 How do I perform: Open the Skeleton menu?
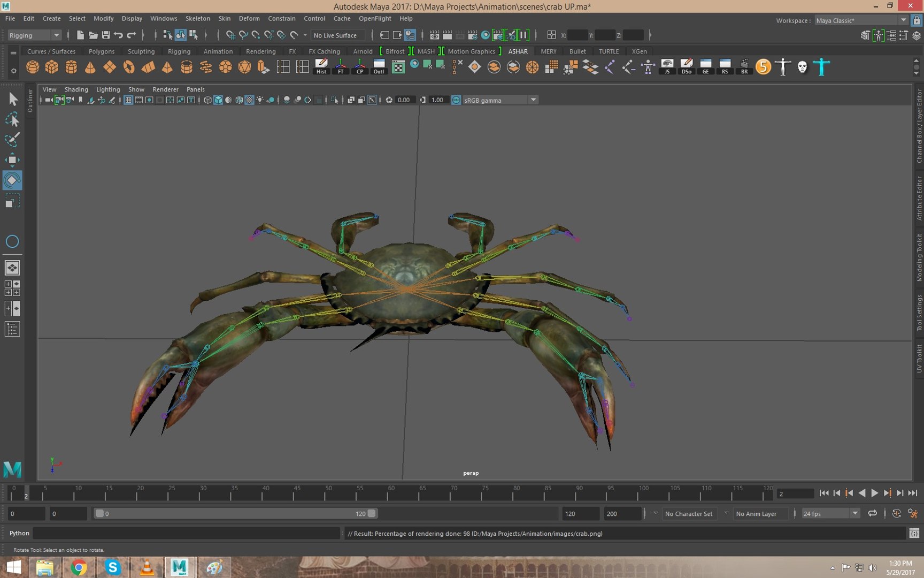point(198,18)
